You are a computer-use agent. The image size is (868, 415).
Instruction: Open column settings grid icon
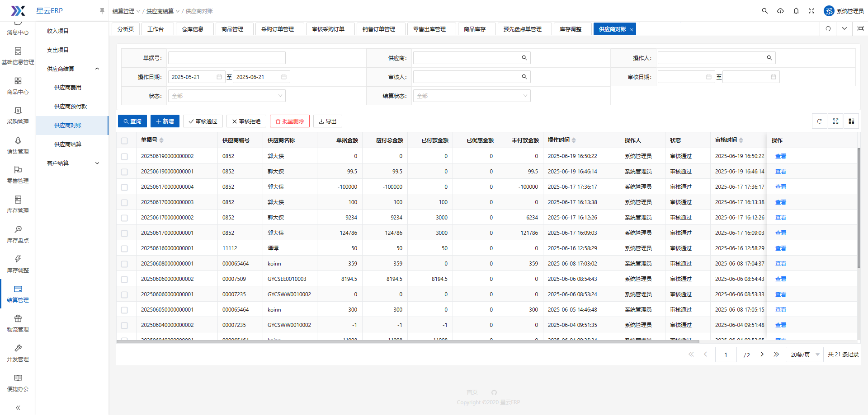point(851,121)
